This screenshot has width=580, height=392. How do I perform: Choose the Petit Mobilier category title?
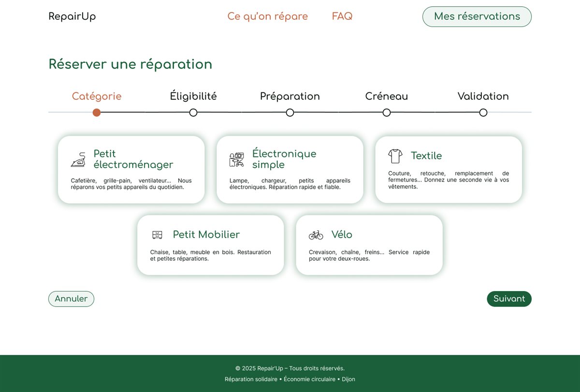(x=206, y=235)
